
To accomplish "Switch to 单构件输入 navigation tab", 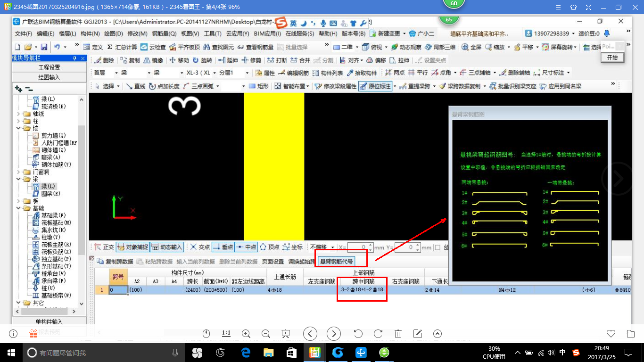I will pos(49,321).
